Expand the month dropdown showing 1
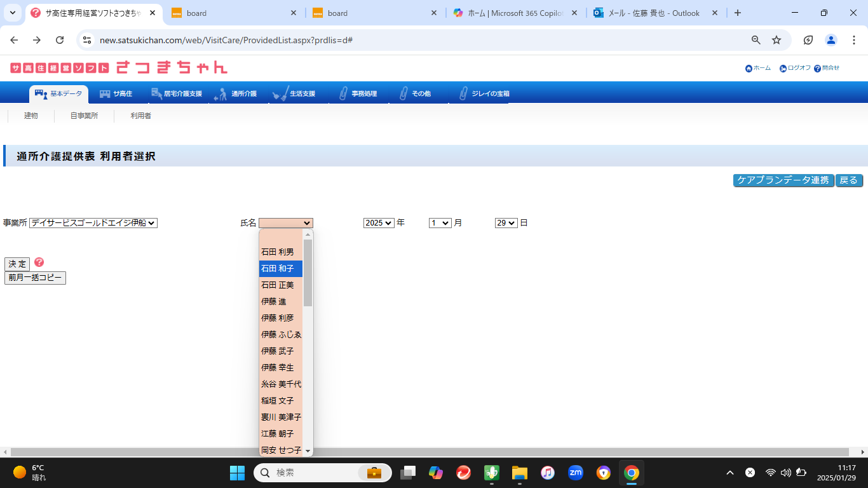 click(x=440, y=223)
